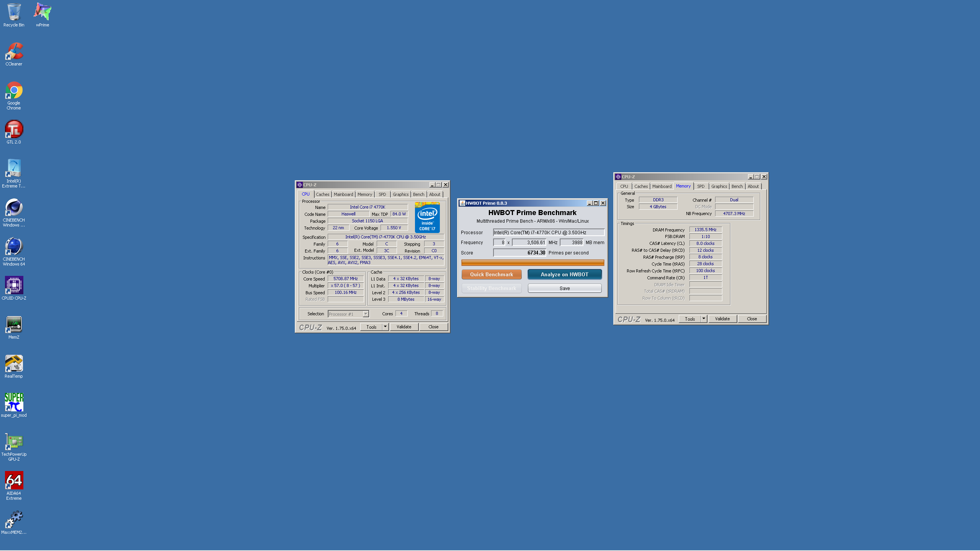Open Graphics tab in left CPU-Z window
This screenshot has width=980, height=551.
click(400, 194)
